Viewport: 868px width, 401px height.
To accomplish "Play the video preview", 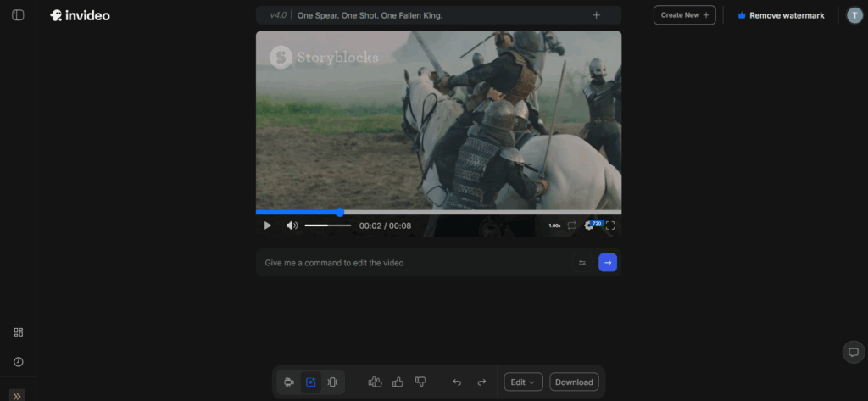I will (x=268, y=226).
